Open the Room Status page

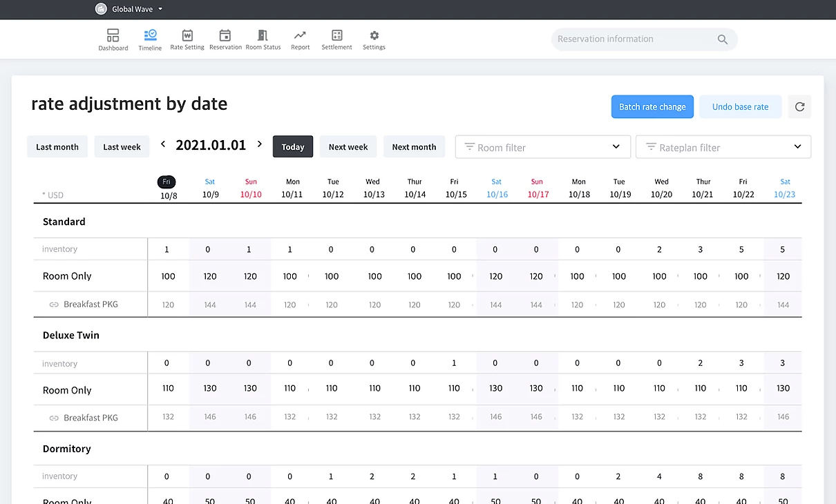tap(263, 39)
